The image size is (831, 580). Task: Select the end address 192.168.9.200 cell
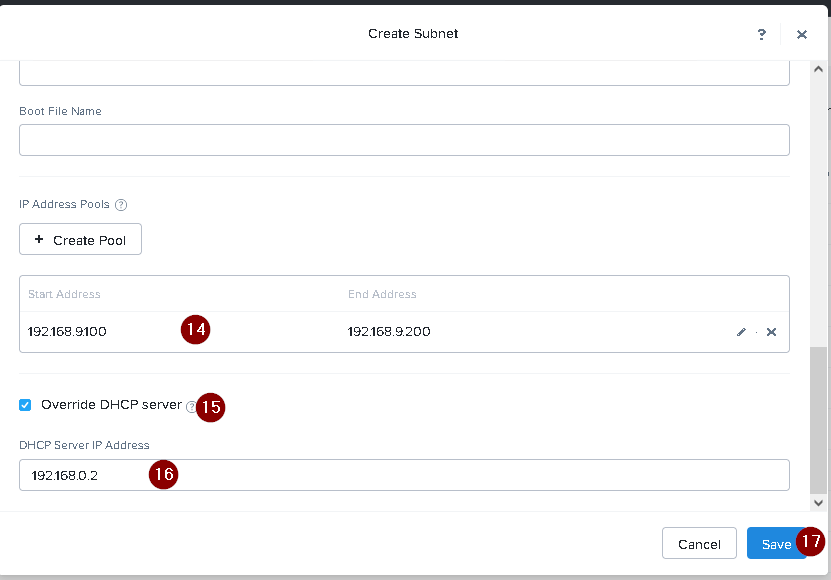[x=389, y=332]
